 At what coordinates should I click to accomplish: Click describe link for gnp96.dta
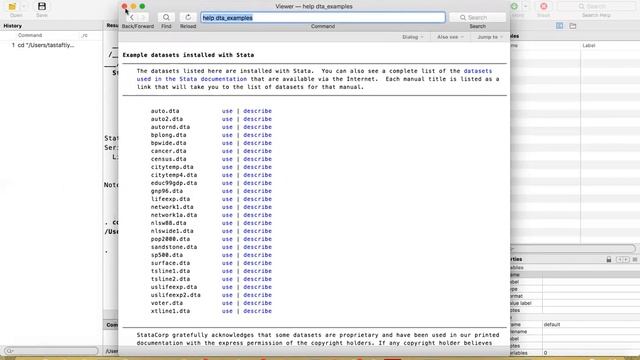258,191
